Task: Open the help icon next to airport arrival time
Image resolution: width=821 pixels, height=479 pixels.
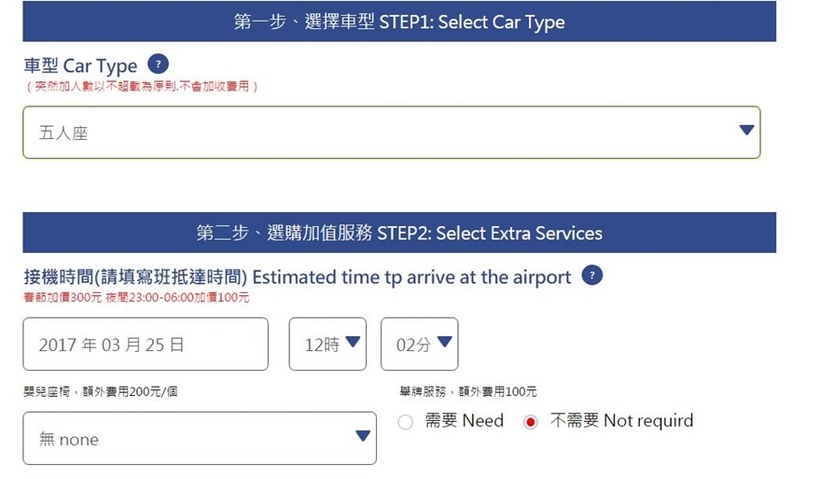Action: [x=592, y=276]
